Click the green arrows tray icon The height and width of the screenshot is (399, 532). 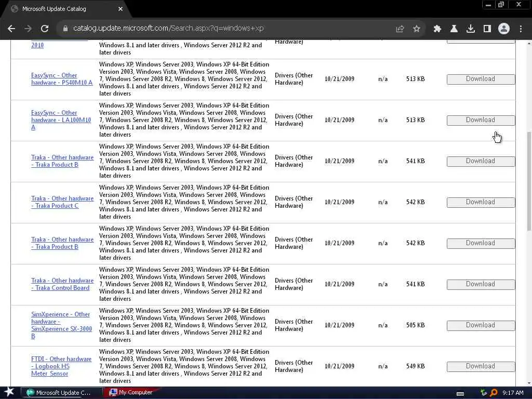[484, 393]
